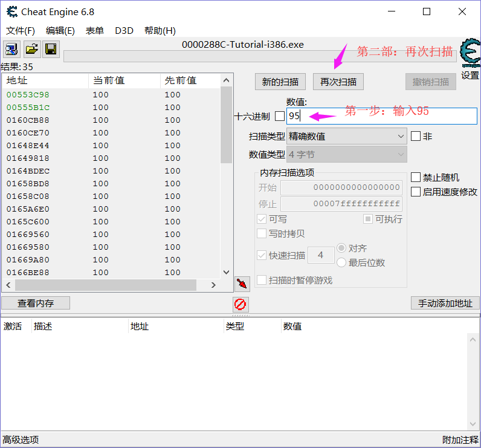481x448 pixels.
Task: Click the results horizontal scrollbar thumb
Action: click(x=106, y=285)
